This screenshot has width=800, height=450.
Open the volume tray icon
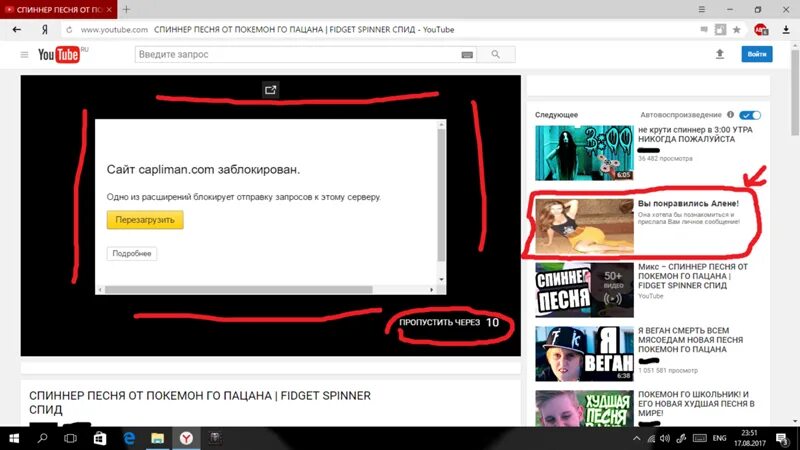coord(664,438)
